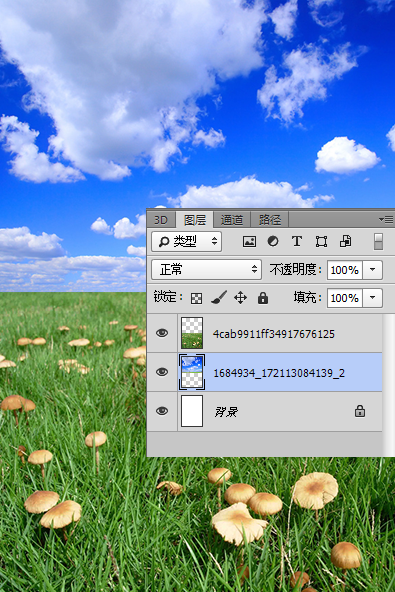Screen dimensions: 395x592
Task: Select the 图层 (Layers) tab
Action: click(194, 220)
